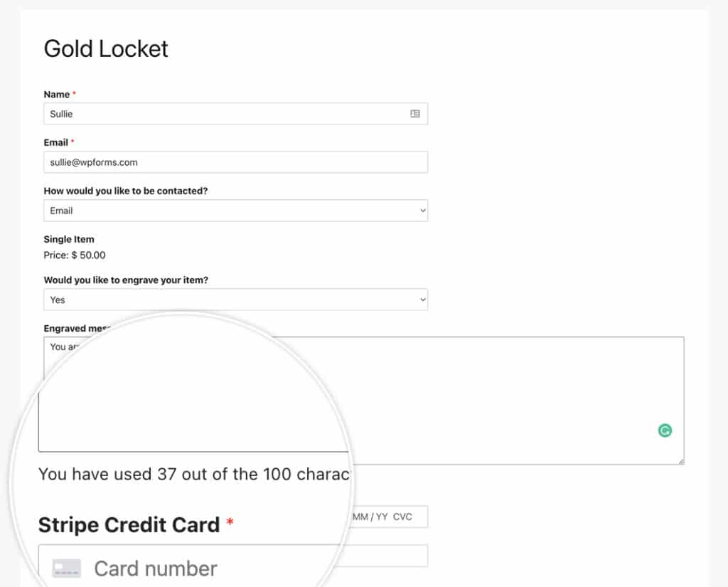The width and height of the screenshot is (728, 587).
Task: Click the chevron on the engrave selection box
Action: coord(422,300)
